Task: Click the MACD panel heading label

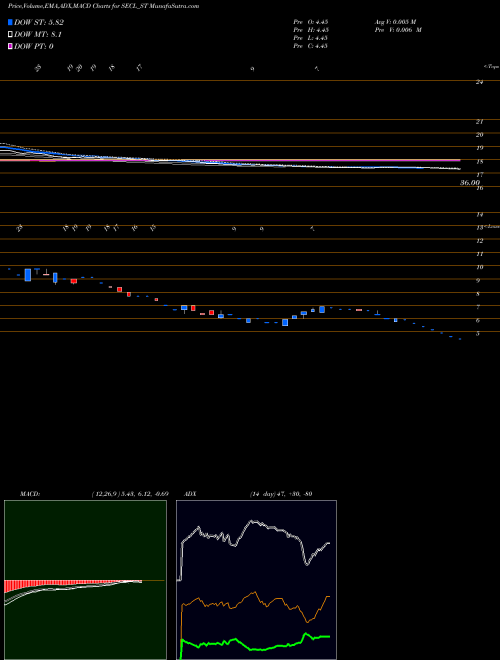Action: (x=30, y=493)
